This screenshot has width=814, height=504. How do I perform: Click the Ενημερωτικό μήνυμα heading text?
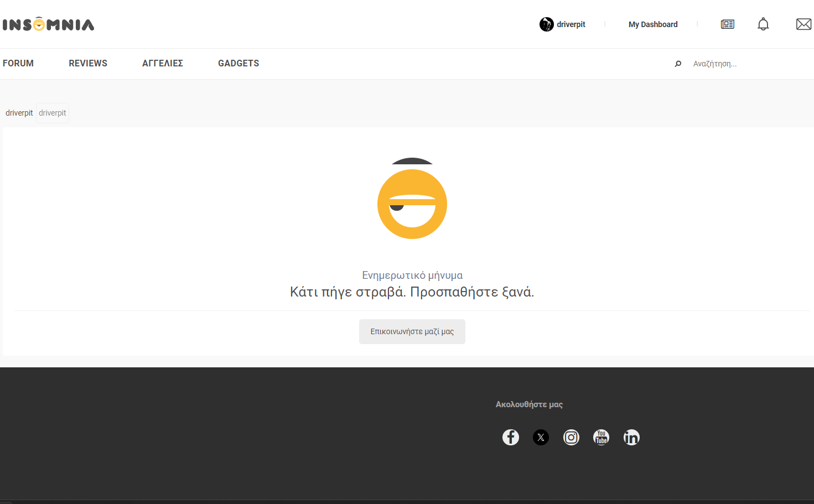click(412, 276)
